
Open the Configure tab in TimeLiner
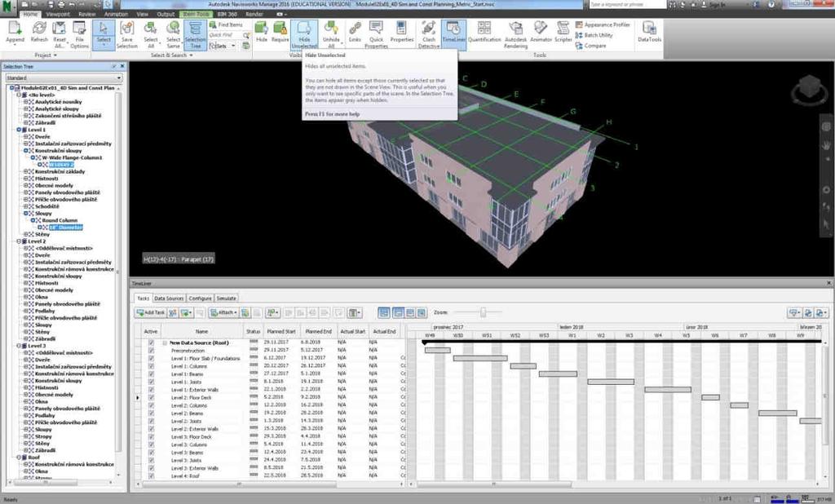click(201, 298)
